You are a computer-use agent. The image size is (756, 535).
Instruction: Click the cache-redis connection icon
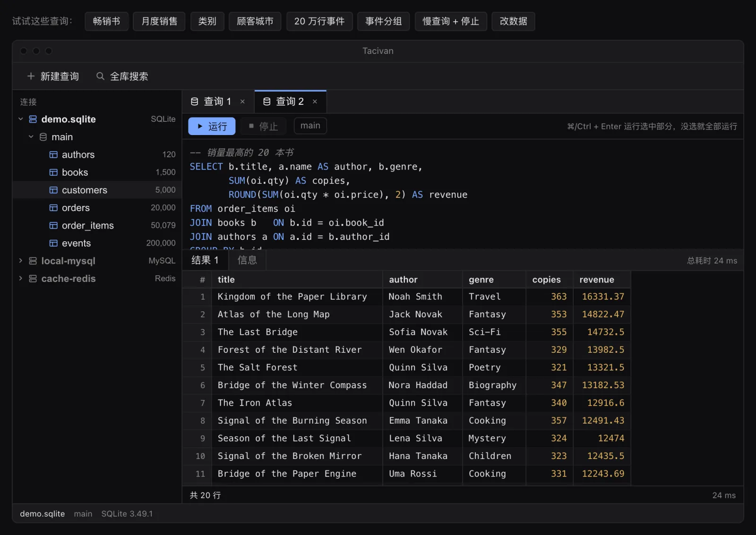pos(33,279)
